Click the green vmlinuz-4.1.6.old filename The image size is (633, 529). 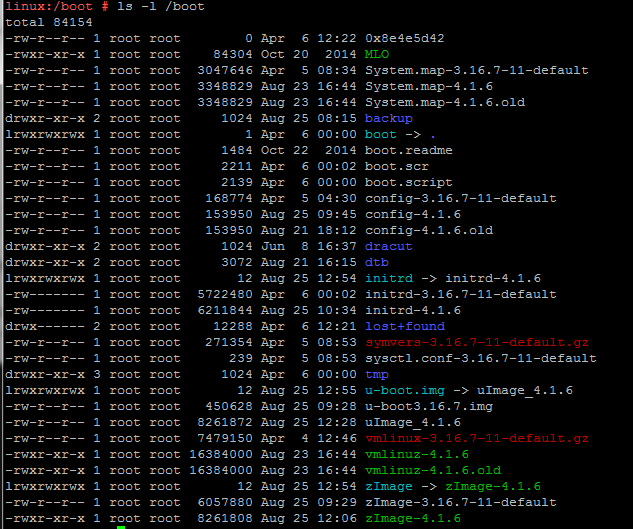[x=433, y=470]
